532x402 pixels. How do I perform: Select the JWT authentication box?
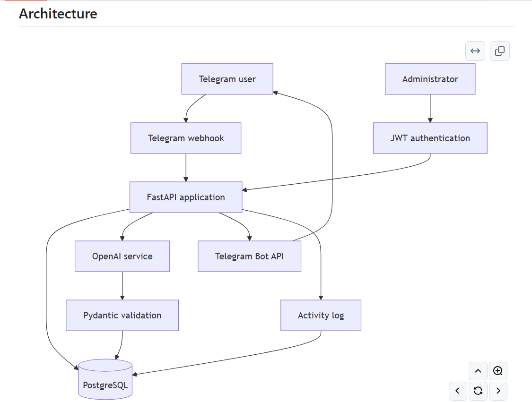430,138
